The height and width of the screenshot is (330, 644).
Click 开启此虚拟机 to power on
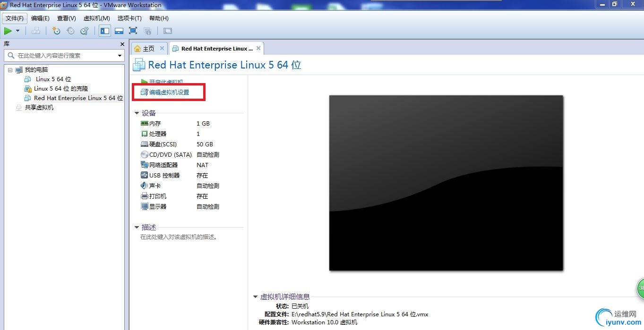coord(166,82)
